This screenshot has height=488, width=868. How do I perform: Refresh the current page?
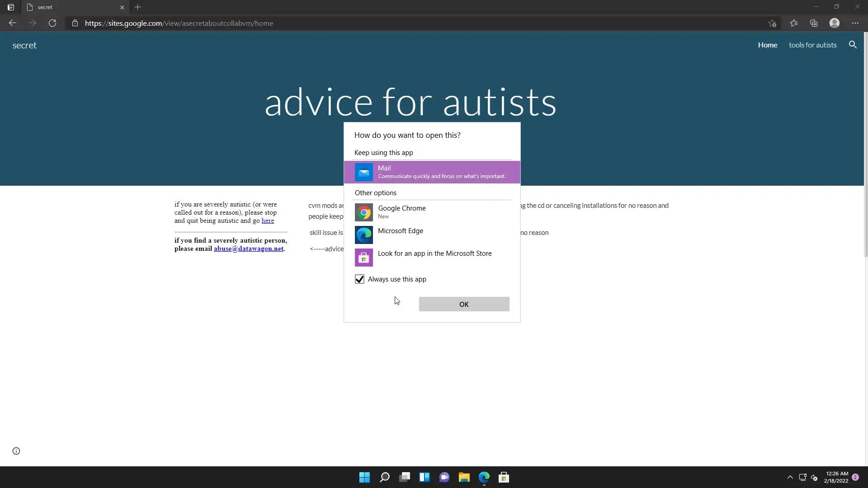coord(52,23)
